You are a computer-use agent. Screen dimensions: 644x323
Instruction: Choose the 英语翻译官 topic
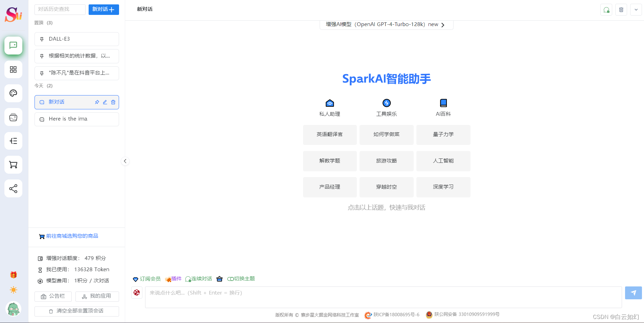click(x=330, y=135)
